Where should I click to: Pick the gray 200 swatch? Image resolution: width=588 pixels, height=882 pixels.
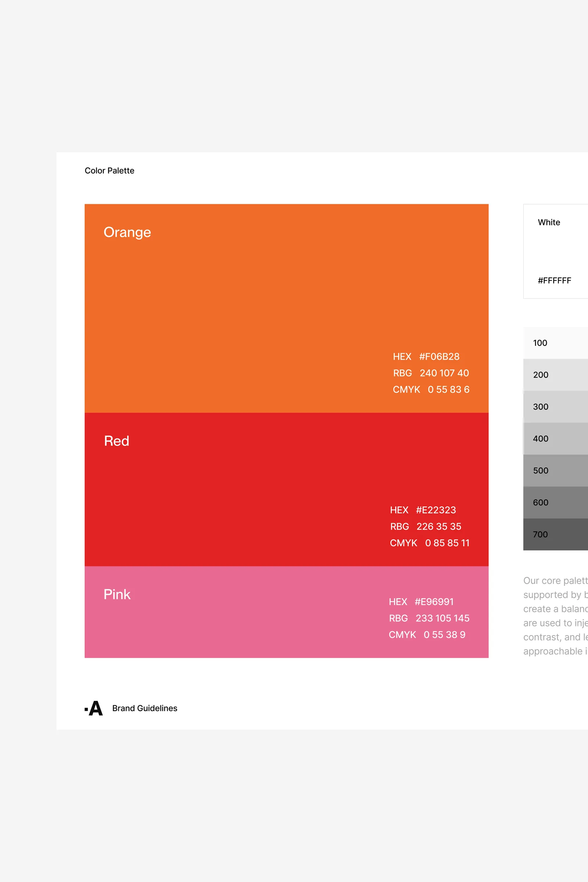tap(556, 374)
